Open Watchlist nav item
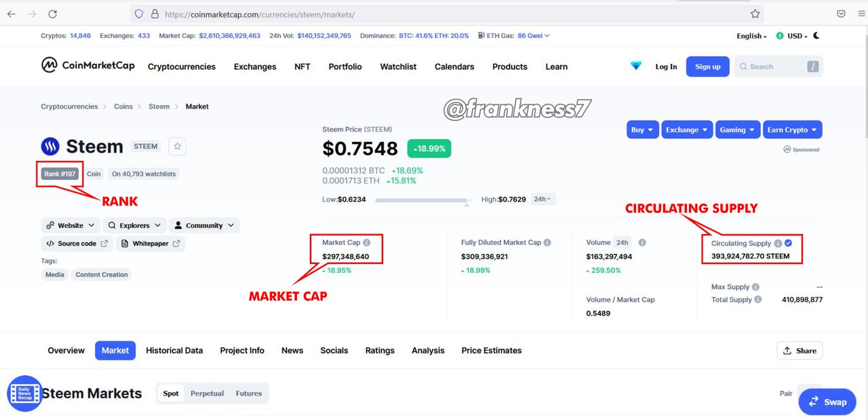 pos(398,66)
